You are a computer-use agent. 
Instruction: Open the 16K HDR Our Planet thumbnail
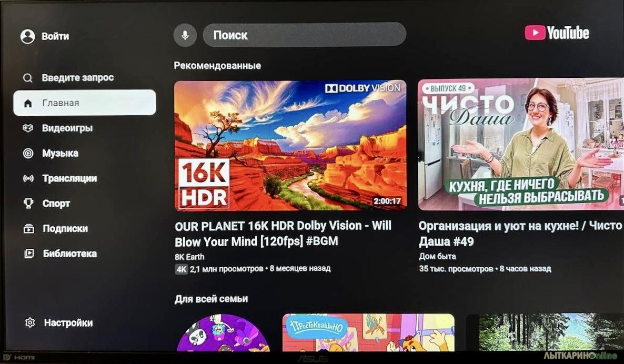coord(290,145)
